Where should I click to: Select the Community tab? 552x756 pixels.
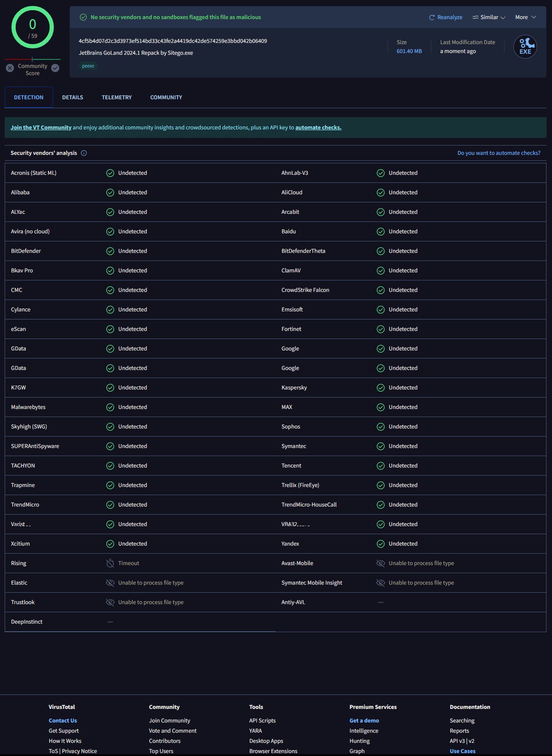[x=166, y=97]
